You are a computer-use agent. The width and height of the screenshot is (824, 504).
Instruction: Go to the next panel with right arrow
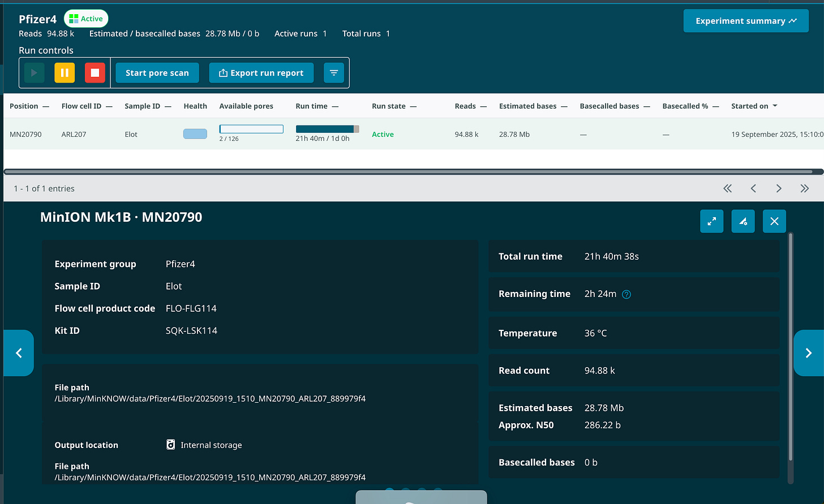coord(809,353)
